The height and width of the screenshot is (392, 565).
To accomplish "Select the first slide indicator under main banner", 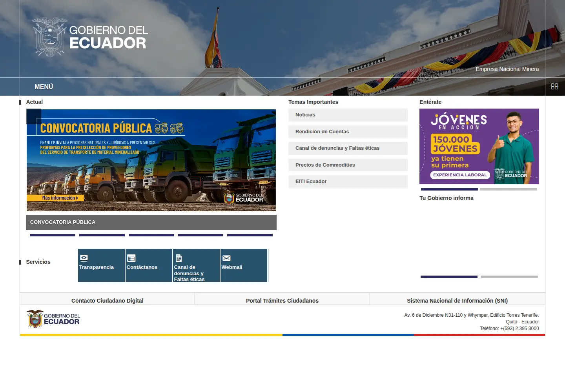I will coord(53,235).
